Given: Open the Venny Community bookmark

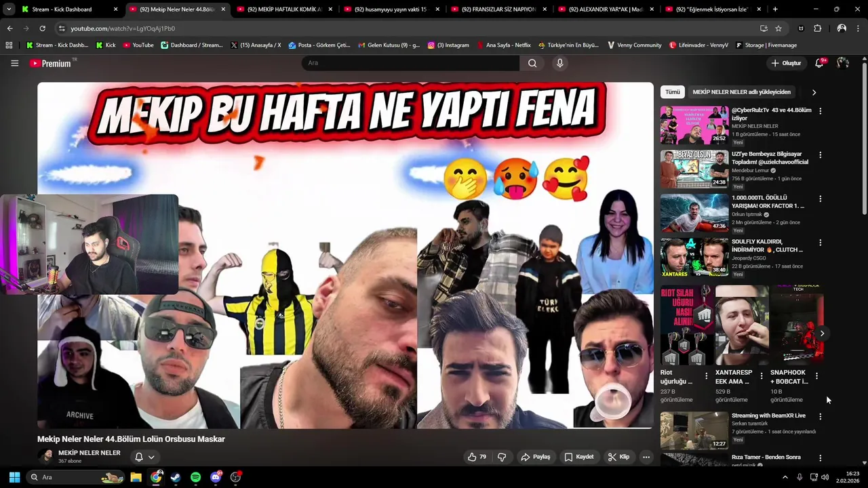Looking at the screenshot, I should pyautogui.click(x=634, y=45).
